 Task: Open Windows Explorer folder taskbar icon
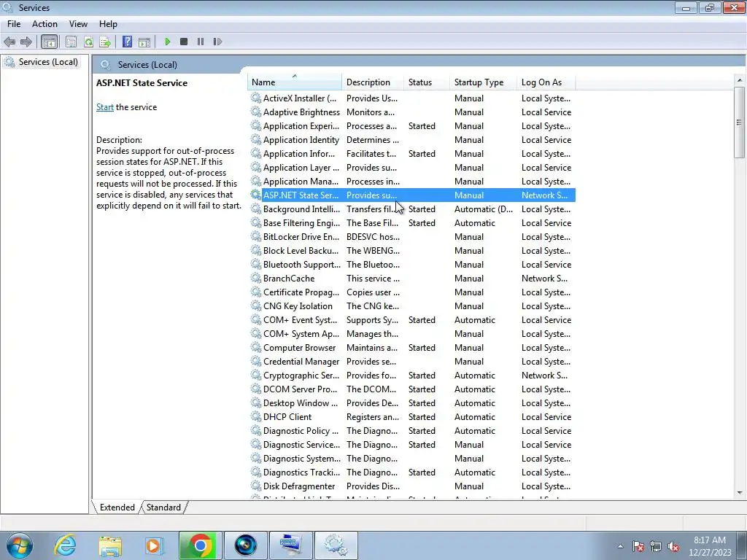111,545
